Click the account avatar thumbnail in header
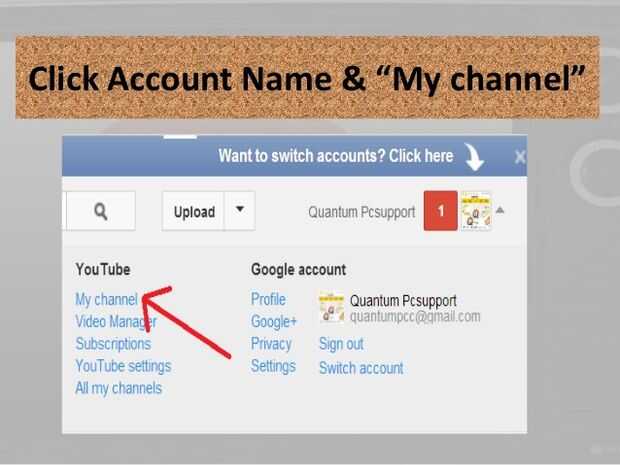 pos(476,211)
